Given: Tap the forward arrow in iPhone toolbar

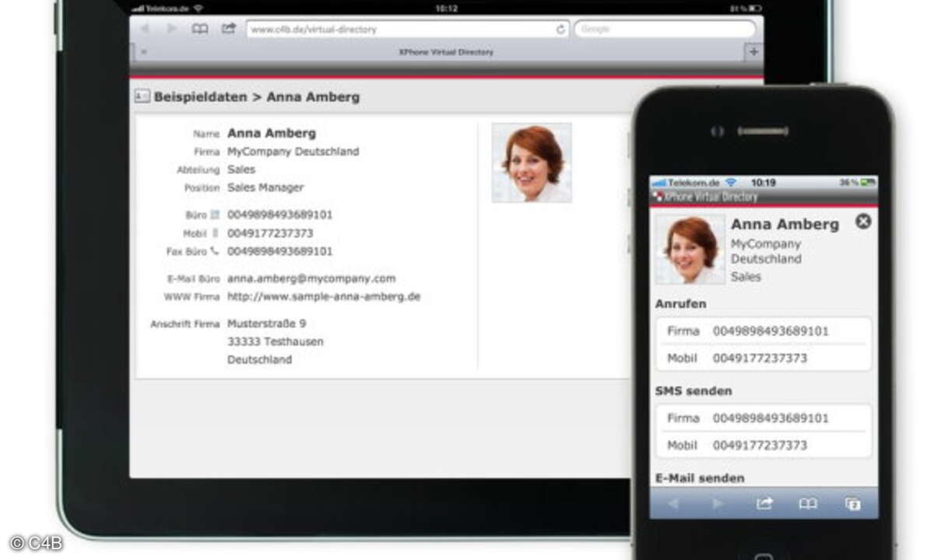Looking at the screenshot, I should pos(718,504).
